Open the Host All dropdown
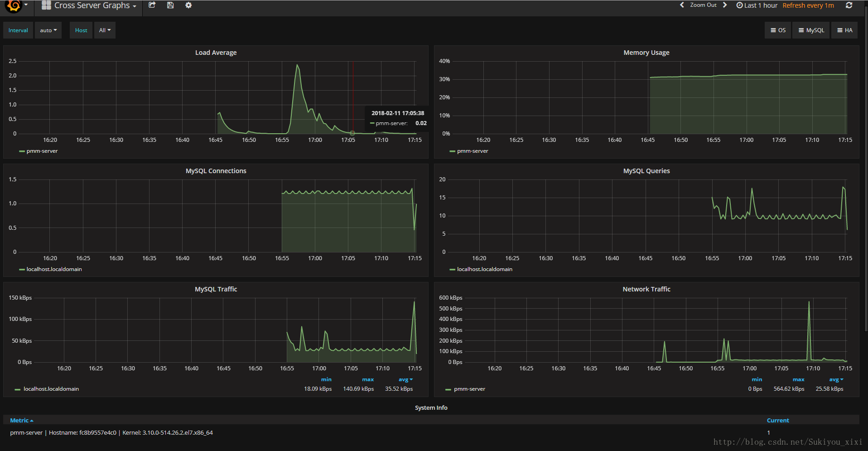868x451 pixels. pos(105,30)
